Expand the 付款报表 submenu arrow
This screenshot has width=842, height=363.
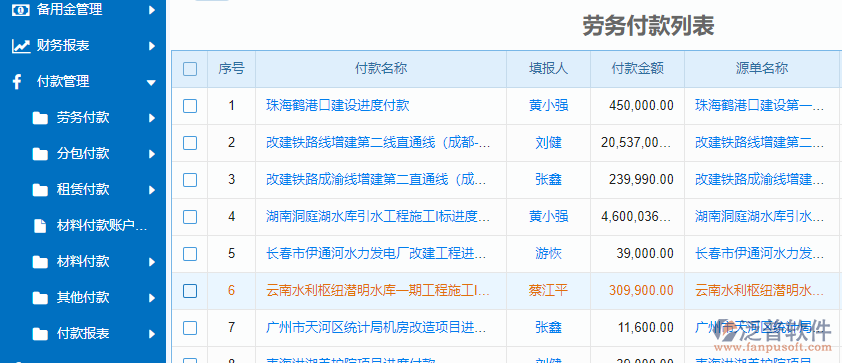click(x=152, y=334)
